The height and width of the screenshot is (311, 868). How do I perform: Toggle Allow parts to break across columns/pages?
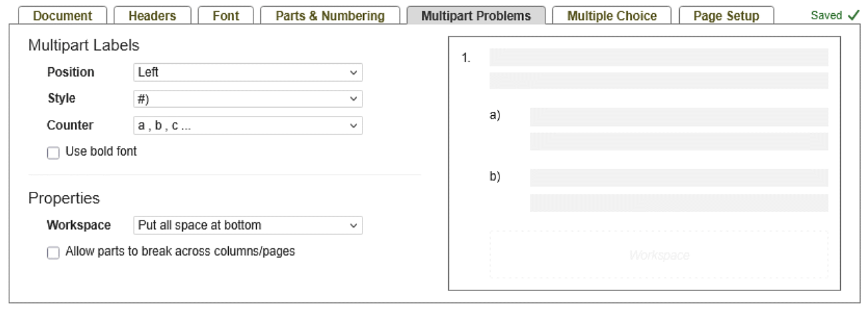point(53,253)
